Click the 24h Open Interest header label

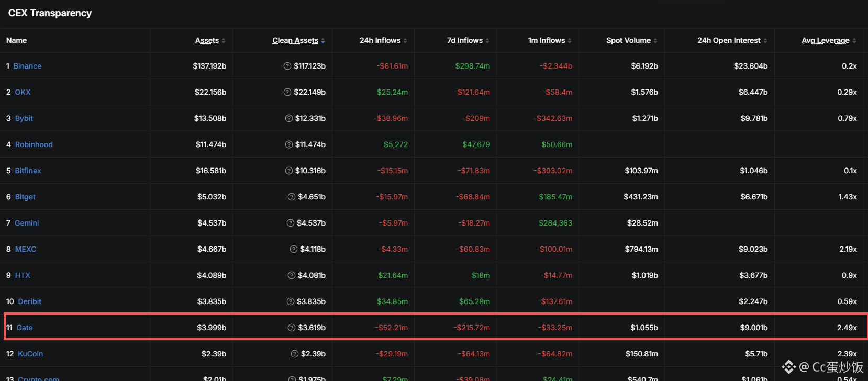[x=729, y=40]
